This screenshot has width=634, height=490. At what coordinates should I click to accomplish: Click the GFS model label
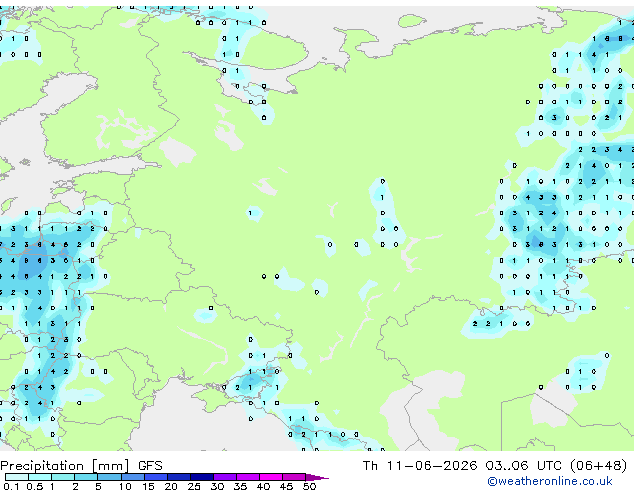(150, 466)
